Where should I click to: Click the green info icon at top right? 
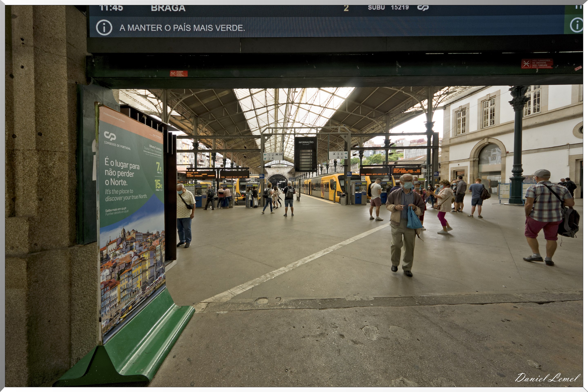(x=576, y=25)
